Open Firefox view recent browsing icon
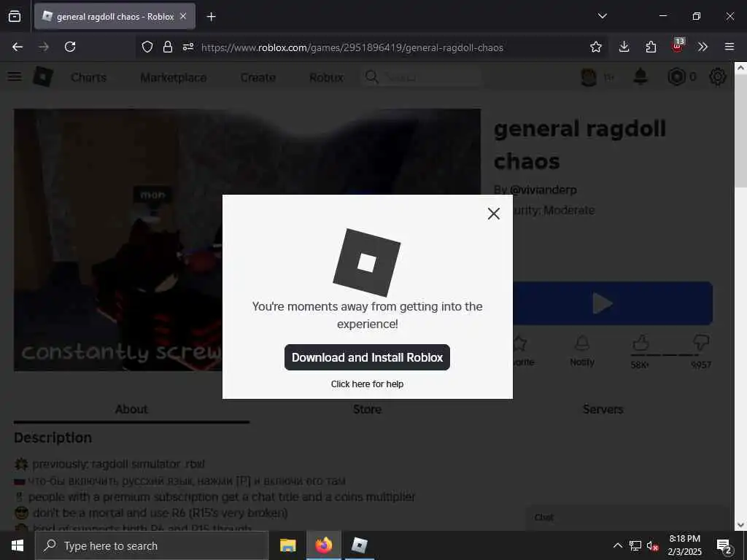This screenshot has width=747, height=560. (x=15, y=16)
